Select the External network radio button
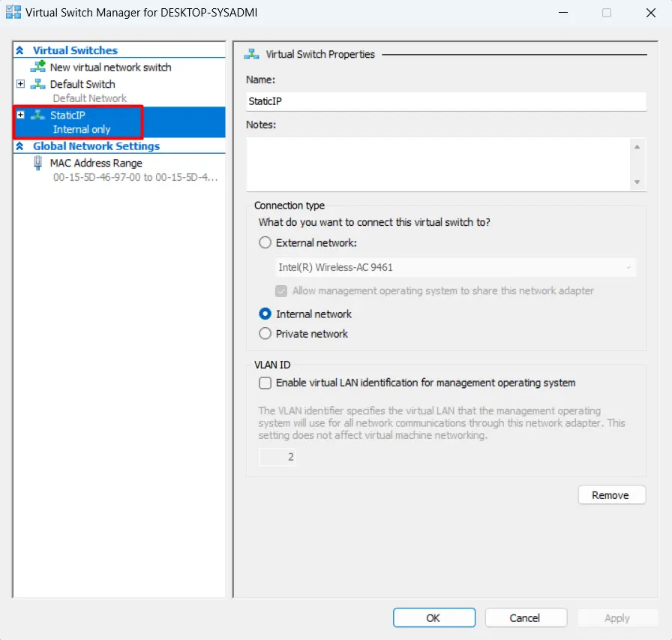This screenshot has height=640, width=672. (x=265, y=242)
